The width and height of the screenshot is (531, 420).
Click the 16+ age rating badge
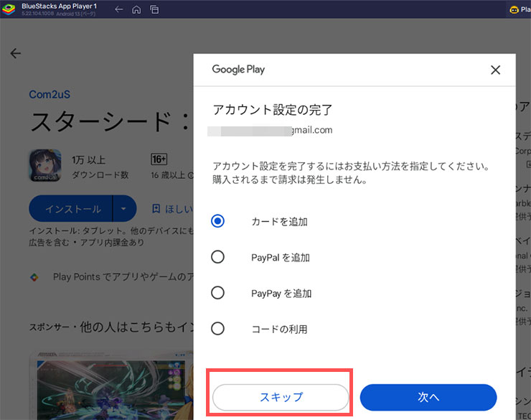[x=159, y=159]
